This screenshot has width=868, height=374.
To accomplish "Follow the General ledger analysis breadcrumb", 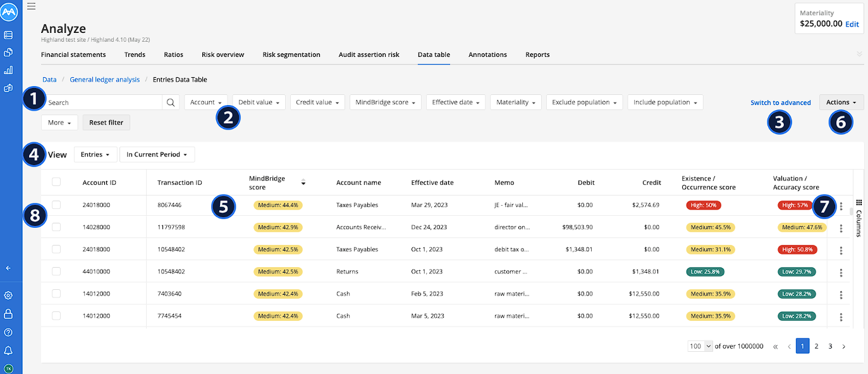I will 104,80.
